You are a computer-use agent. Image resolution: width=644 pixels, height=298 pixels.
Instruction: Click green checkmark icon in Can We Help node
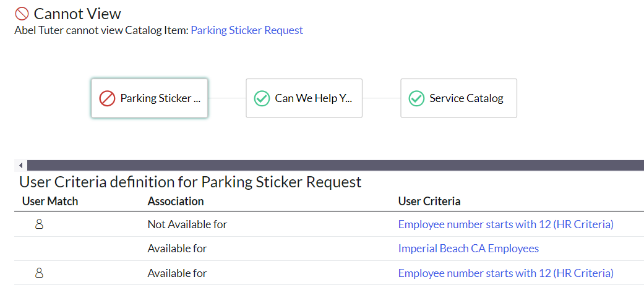click(262, 98)
